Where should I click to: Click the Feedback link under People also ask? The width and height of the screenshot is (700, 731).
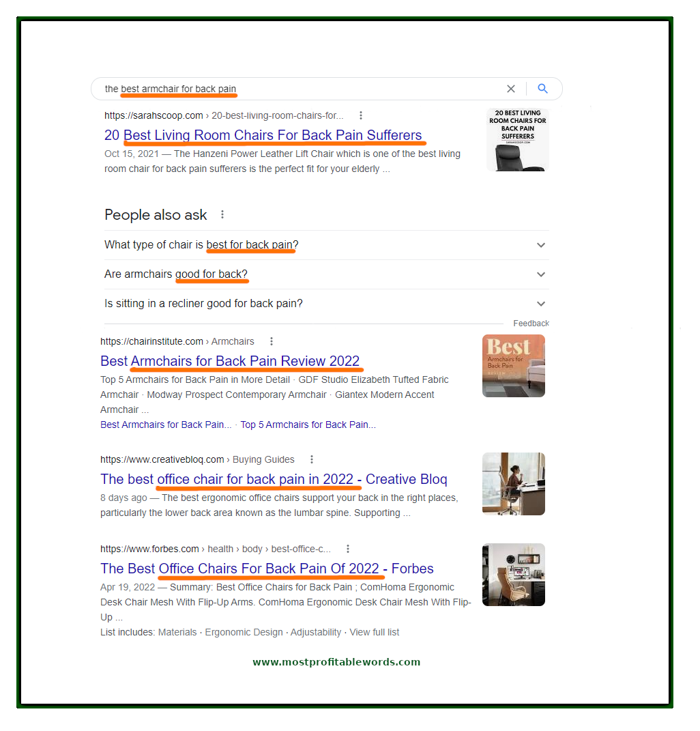tap(531, 323)
